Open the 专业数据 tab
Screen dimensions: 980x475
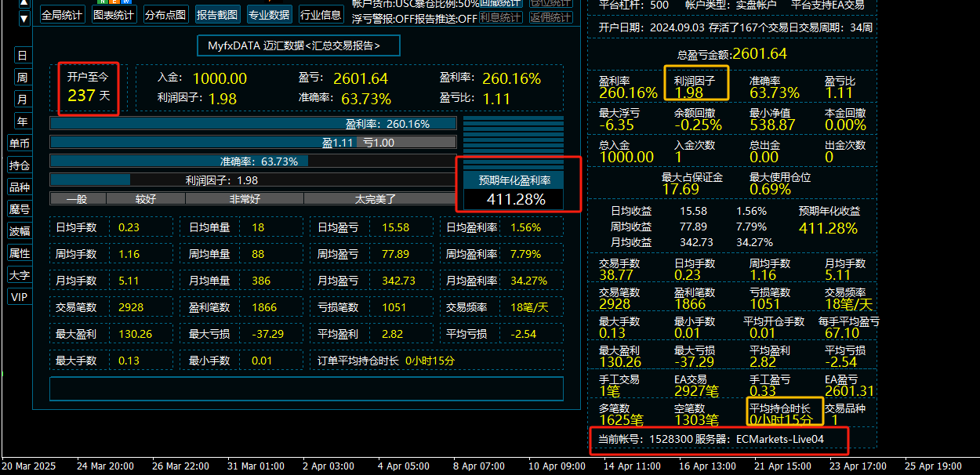[x=270, y=14]
